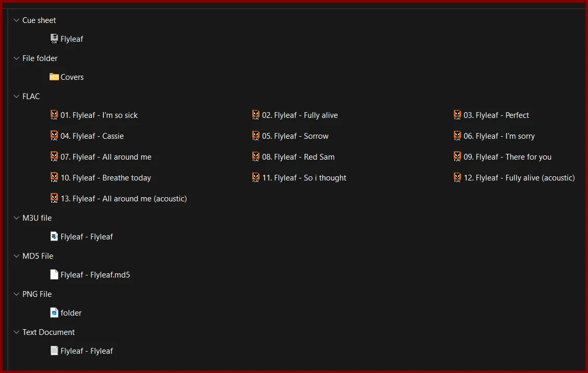Select the Flyleaf cue sheet file name
This screenshot has height=373, width=588.
[x=72, y=39]
